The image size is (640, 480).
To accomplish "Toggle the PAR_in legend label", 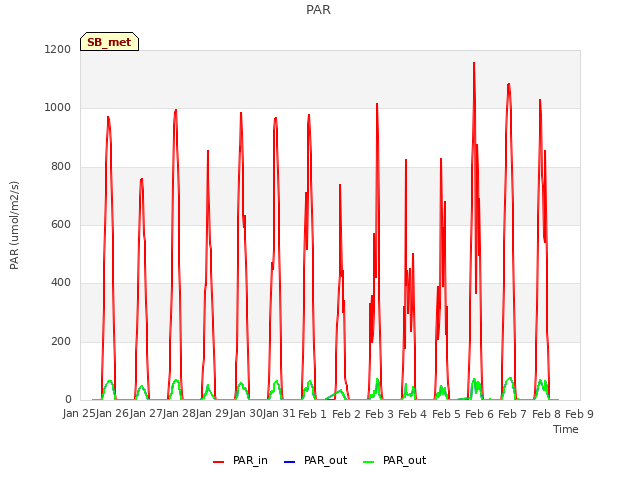I will pyautogui.click(x=250, y=460).
